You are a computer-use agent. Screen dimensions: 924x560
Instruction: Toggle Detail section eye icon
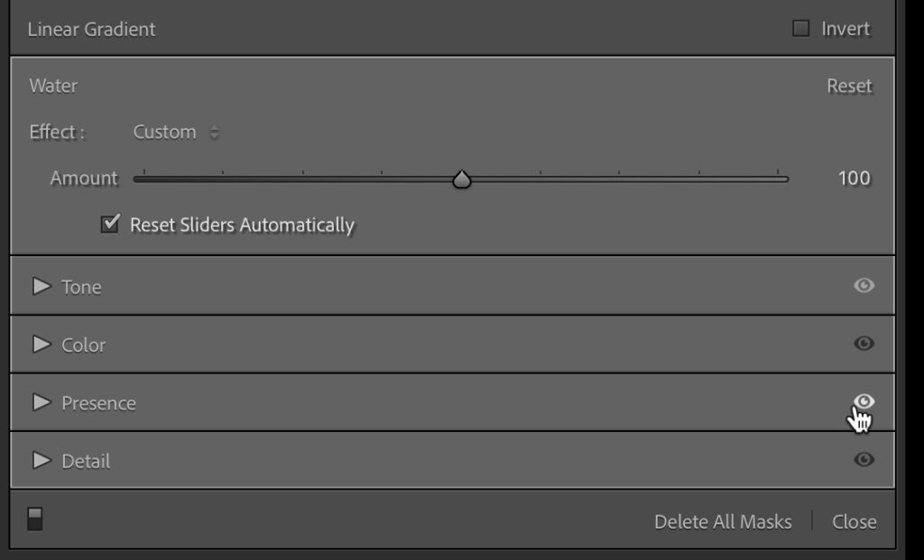864,459
